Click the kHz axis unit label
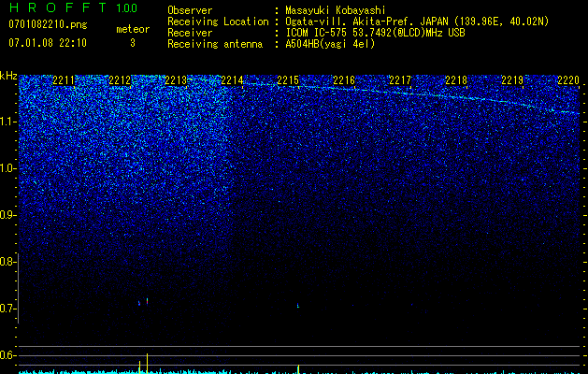This screenshot has height=374, width=588. pyautogui.click(x=8, y=76)
